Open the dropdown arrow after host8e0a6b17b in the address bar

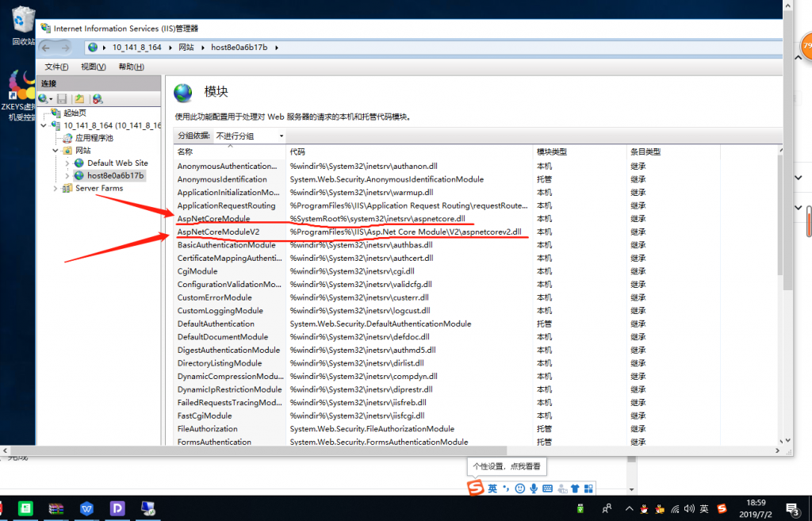(277, 48)
